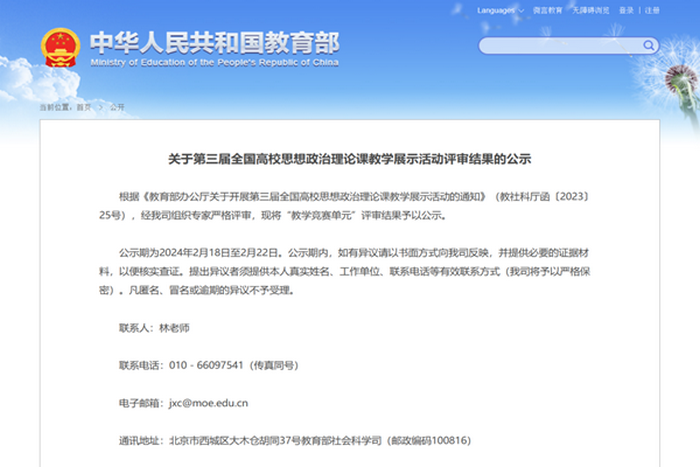Click 注册 to register an account
700x467 pixels.
pyautogui.click(x=652, y=10)
